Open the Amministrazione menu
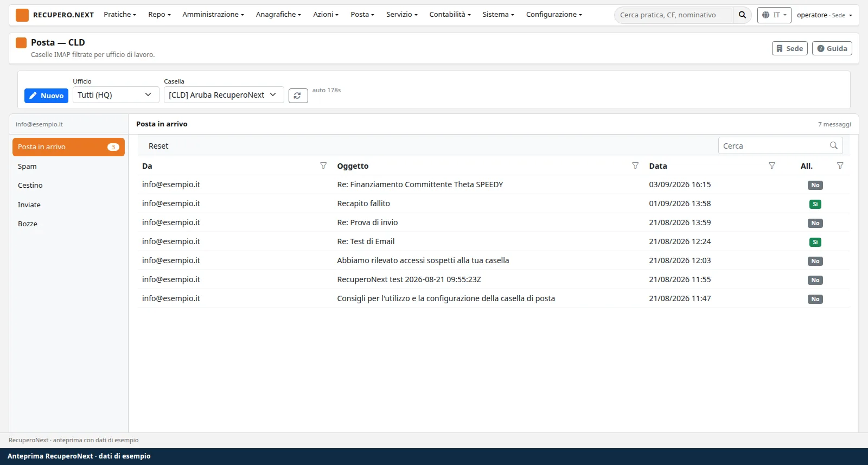Image resolution: width=868 pixels, height=465 pixels. point(213,15)
